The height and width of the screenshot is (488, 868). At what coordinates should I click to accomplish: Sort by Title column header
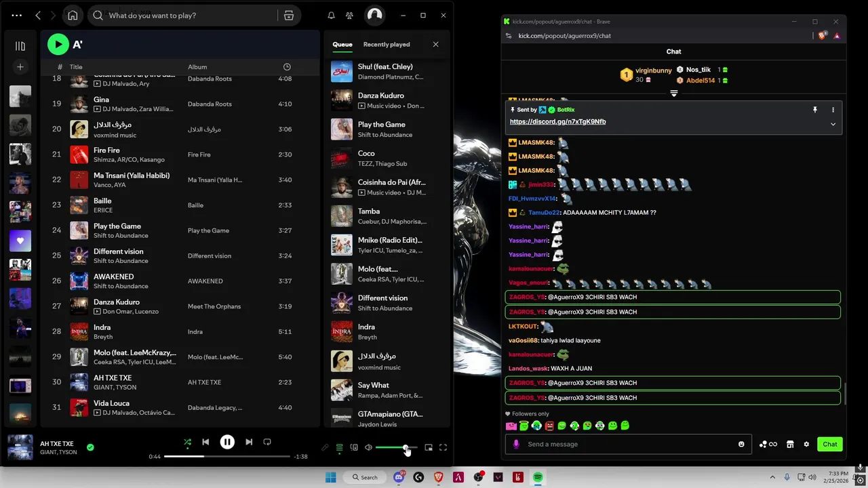click(76, 66)
